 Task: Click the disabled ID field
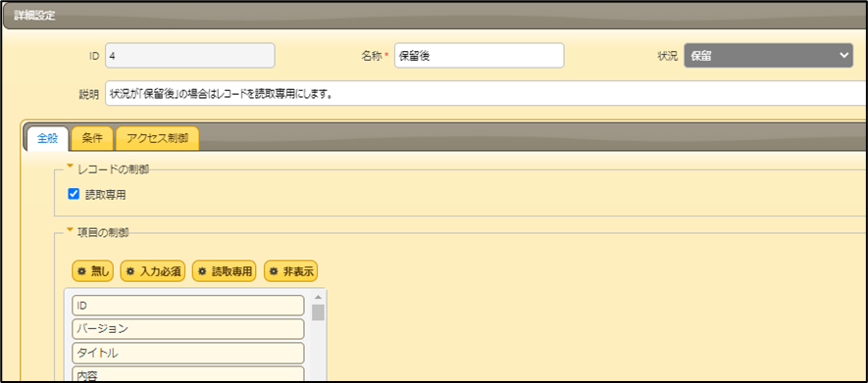click(x=190, y=56)
